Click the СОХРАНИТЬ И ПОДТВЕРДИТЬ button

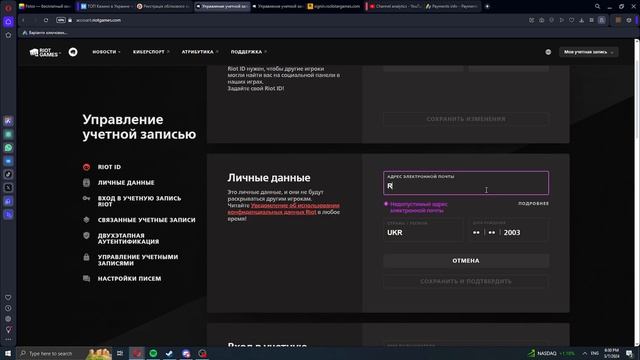[x=466, y=281]
